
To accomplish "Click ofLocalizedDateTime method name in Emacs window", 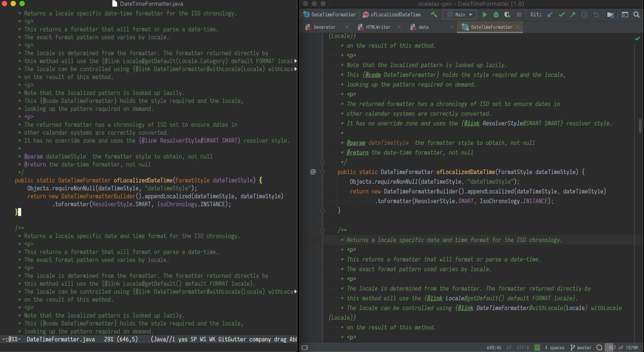I will tap(144, 180).
